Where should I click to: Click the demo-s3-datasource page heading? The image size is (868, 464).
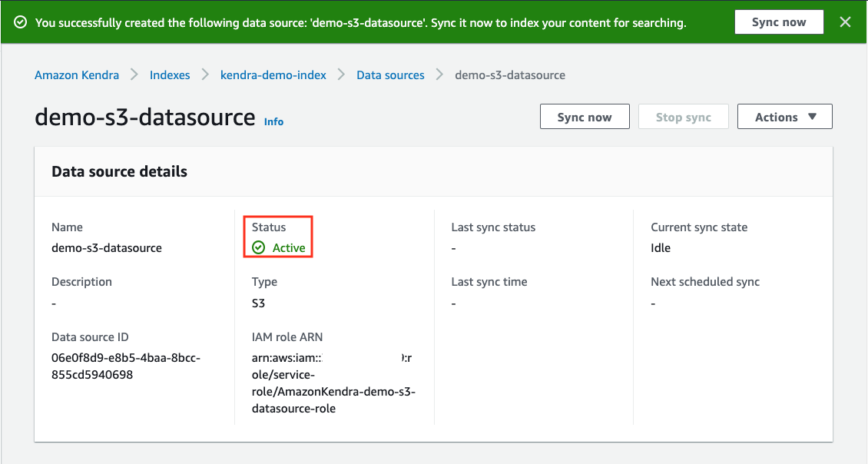(145, 118)
